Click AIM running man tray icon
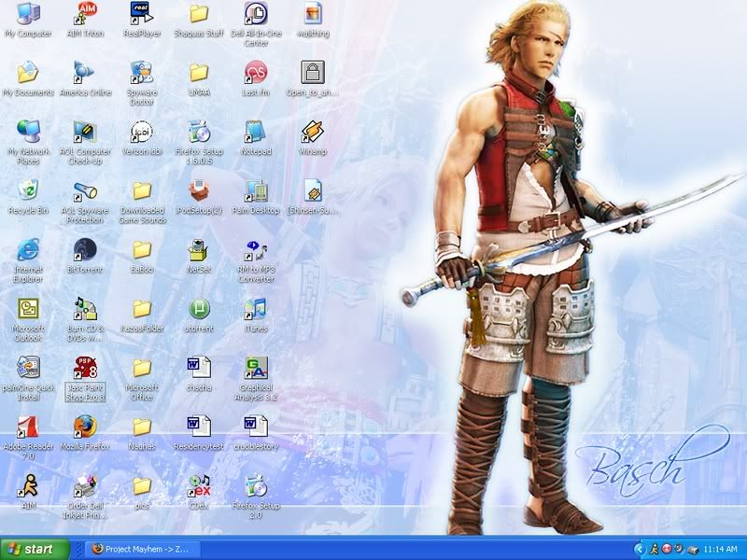The width and height of the screenshot is (747, 560). 655,549
